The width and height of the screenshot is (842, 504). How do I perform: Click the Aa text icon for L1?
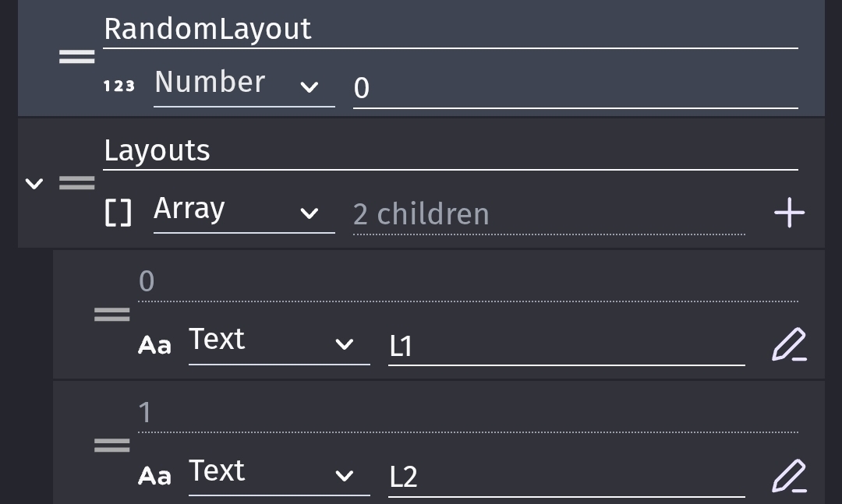(154, 344)
